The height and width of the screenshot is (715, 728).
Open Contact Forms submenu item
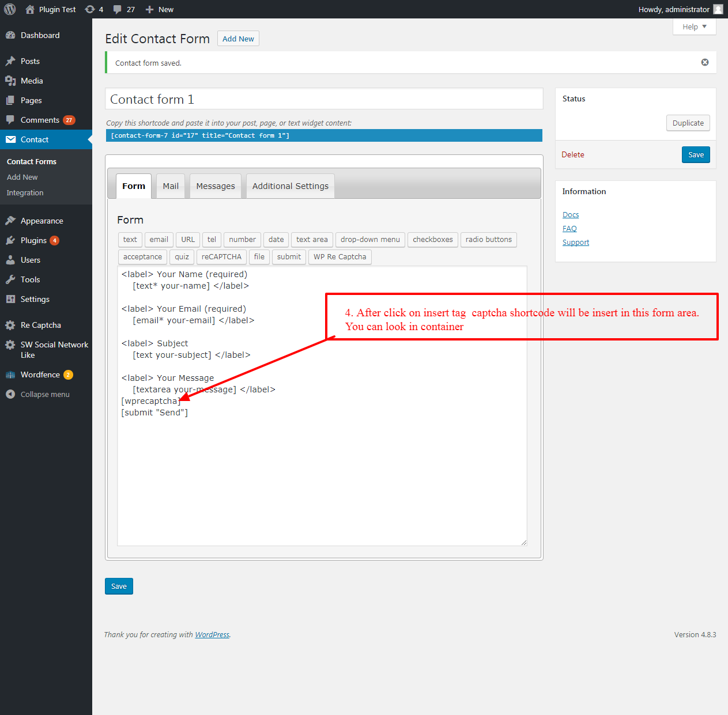click(32, 162)
